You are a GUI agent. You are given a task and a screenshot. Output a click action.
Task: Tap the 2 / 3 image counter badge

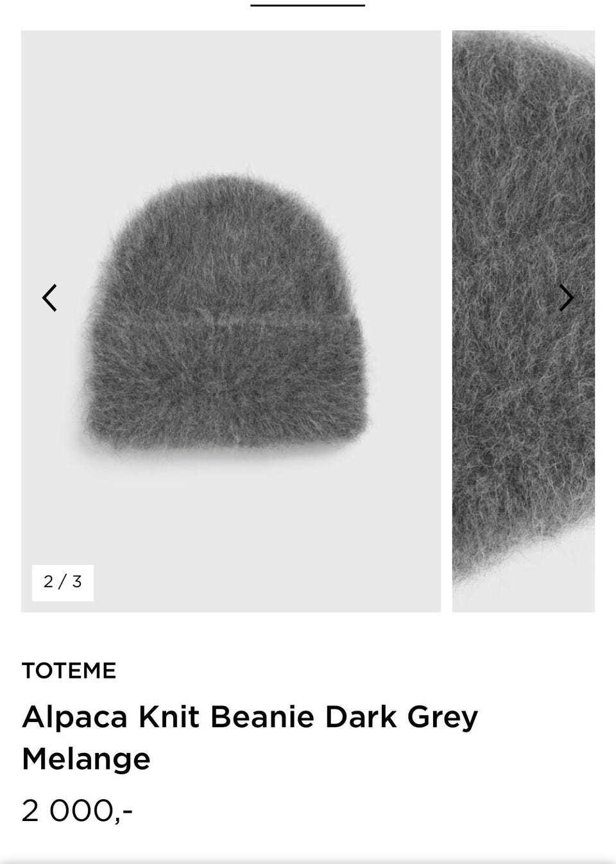tap(63, 582)
